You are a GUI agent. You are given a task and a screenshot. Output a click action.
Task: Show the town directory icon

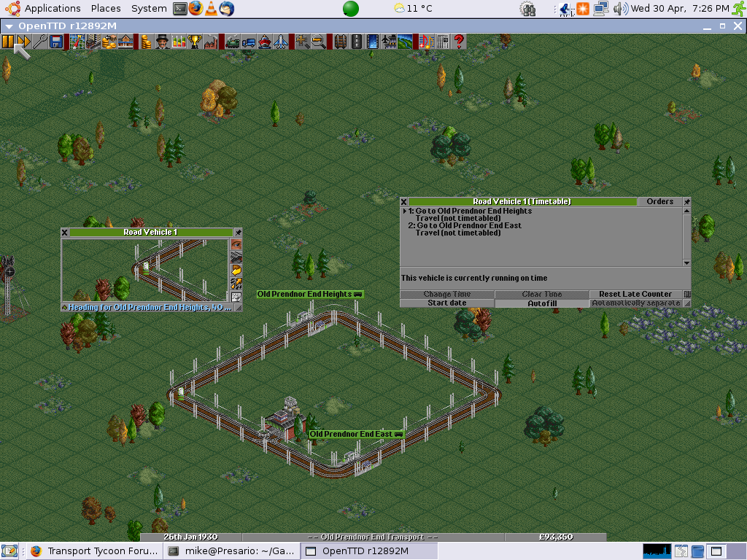(x=93, y=42)
